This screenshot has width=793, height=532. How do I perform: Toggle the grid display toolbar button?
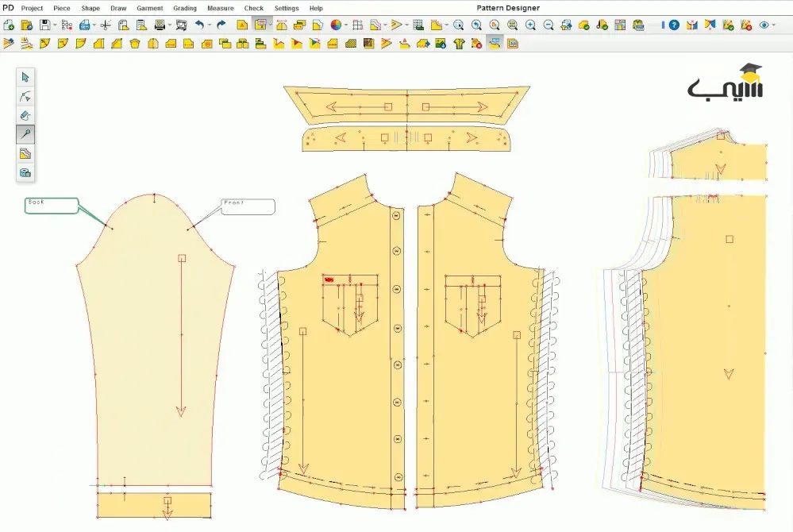point(357,25)
